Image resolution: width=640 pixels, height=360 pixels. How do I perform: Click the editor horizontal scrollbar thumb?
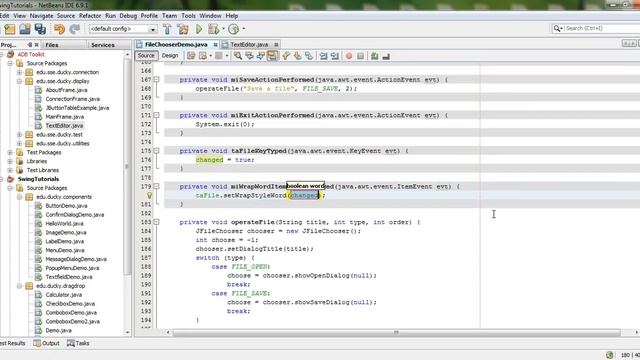click(x=396, y=333)
